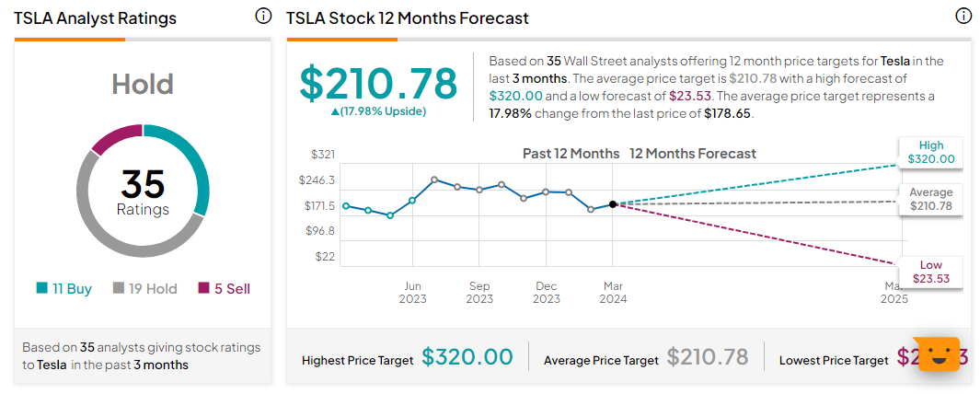This screenshot has height=394, width=980.
Task: Click the teal Buy legend square
Action: point(42,288)
